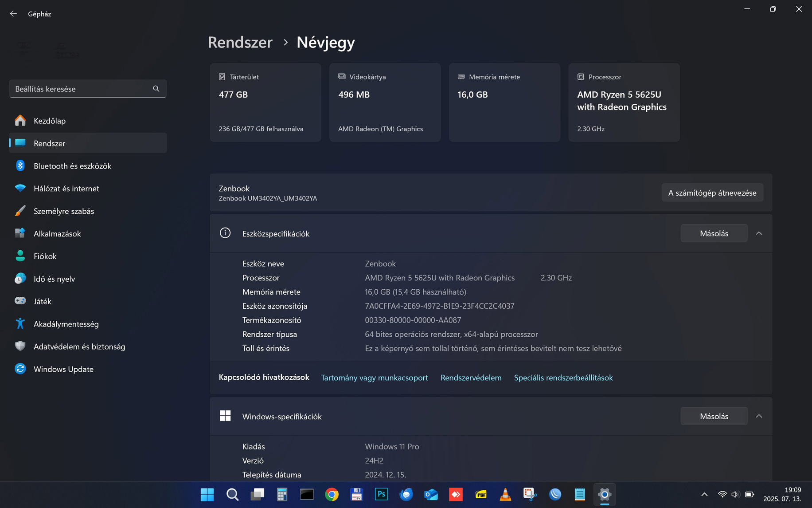Click A számítógép átnevezése button
This screenshot has width=812, height=508.
712,193
